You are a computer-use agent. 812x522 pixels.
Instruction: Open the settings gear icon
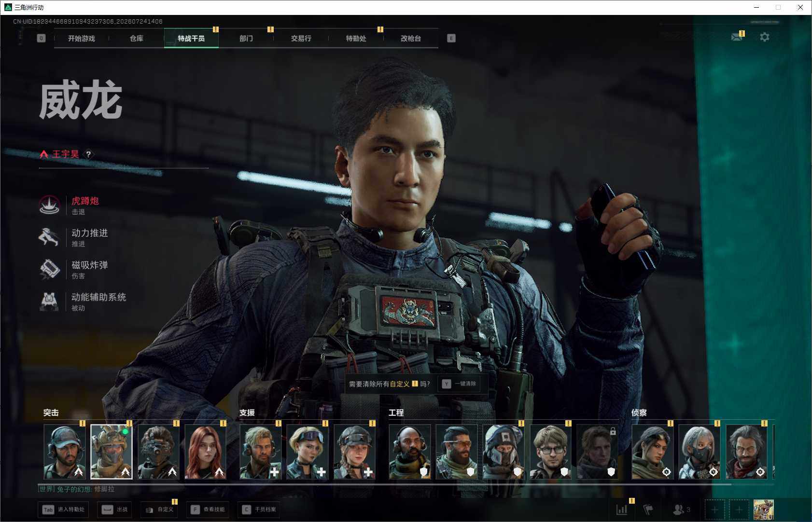pyautogui.click(x=764, y=37)
